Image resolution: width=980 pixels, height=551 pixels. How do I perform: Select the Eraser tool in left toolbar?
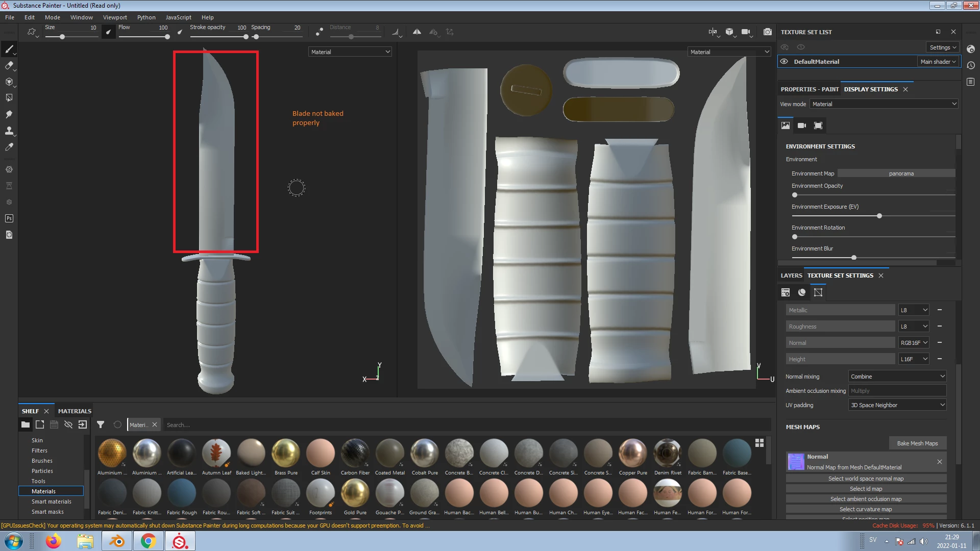(x=9, y=65)
